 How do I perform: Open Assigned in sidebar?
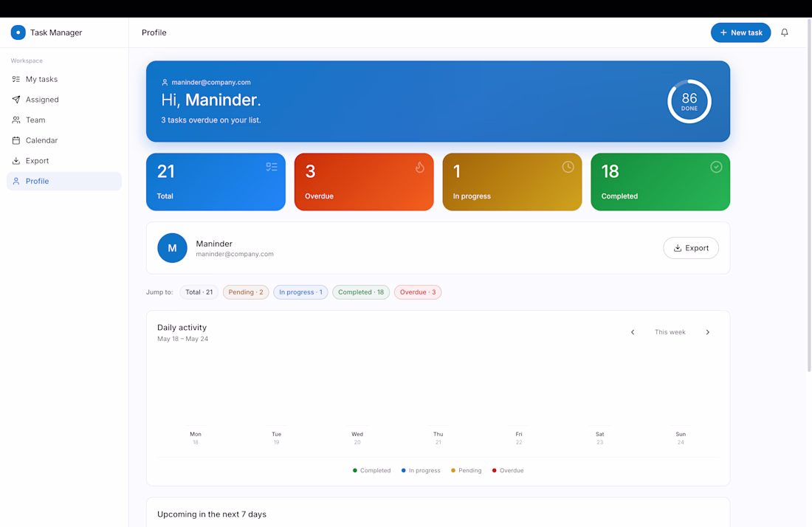[x=64, y=100]
